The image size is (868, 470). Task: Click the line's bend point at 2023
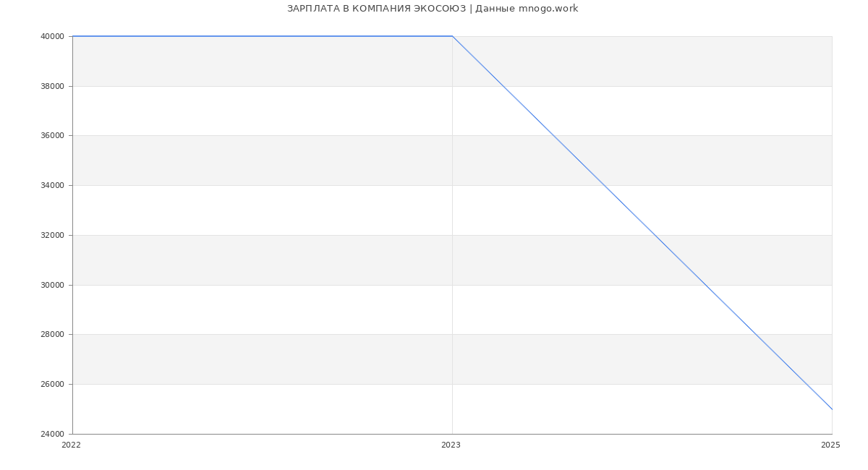pyautogui.click(x=452, y=36)
